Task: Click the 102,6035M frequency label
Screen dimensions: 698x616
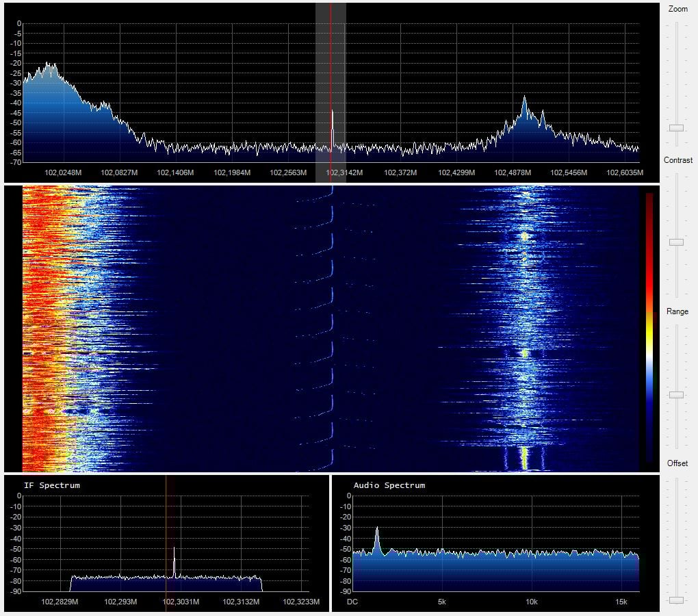Action: click(625, 172)
